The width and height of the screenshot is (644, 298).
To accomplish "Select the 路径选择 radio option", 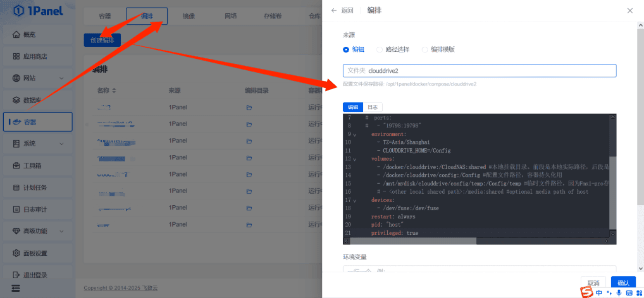I will (x=380, y=50).
